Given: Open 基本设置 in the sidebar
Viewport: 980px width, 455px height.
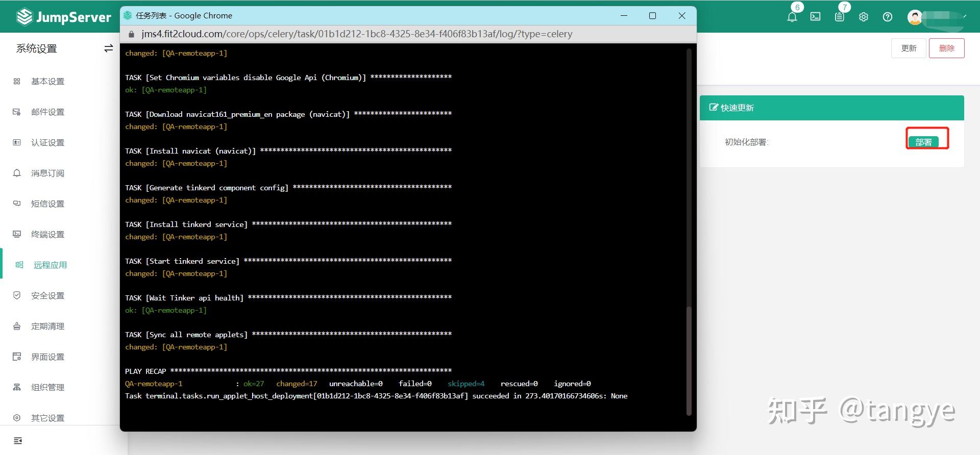Looking at the screenshot, I should point(47,82).
